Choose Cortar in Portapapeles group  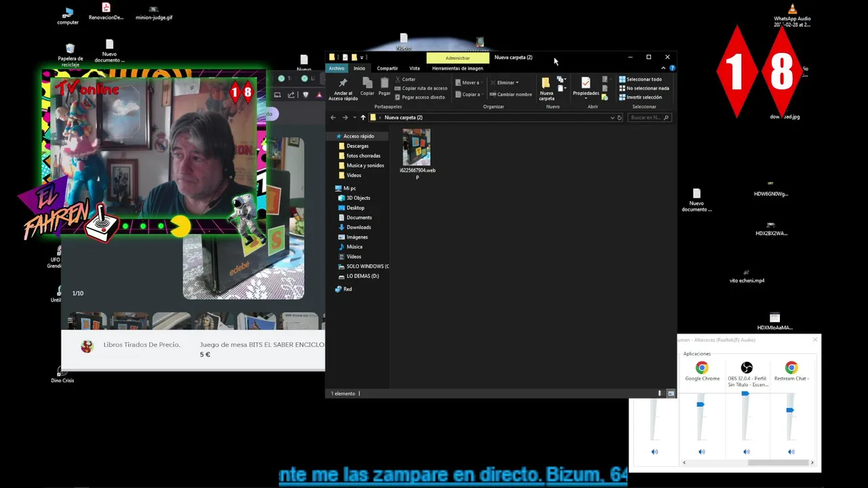coord(405,79)
